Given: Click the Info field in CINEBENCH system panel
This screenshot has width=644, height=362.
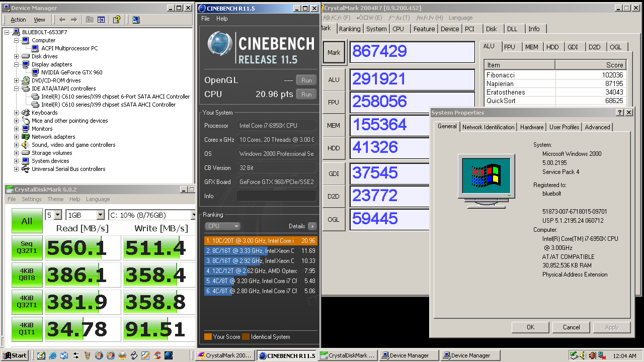Looking at the screenshot, I should point(276,196).
